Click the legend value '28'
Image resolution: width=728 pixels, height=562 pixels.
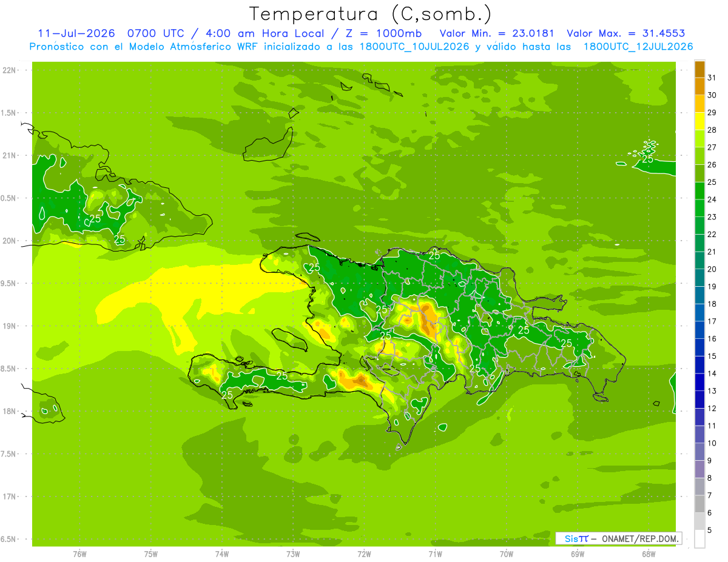pyautogui.click(x=712, y=130)
